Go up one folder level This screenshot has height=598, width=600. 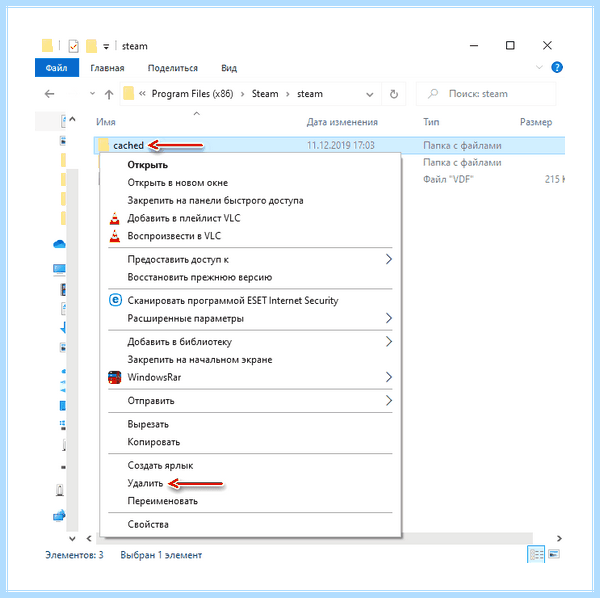point(109,94)
